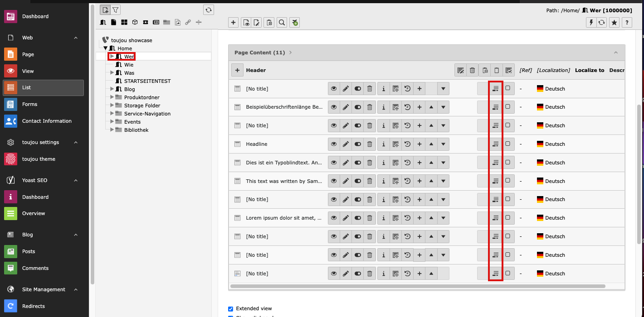The width and height of the screenshot is (644, 317).
Task: Open history for the Lorem ipsum element
Action: [x=408, y=218]
